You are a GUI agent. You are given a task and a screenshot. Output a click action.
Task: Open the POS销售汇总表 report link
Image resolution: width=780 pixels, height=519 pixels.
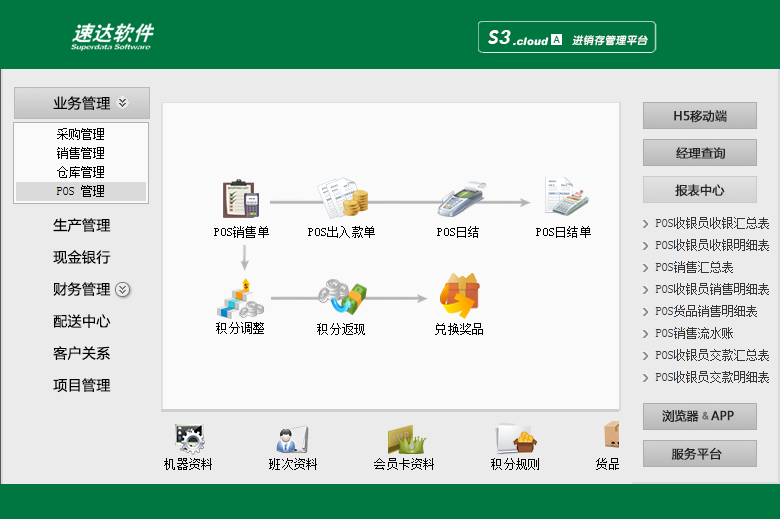click(x=694, y=267)
